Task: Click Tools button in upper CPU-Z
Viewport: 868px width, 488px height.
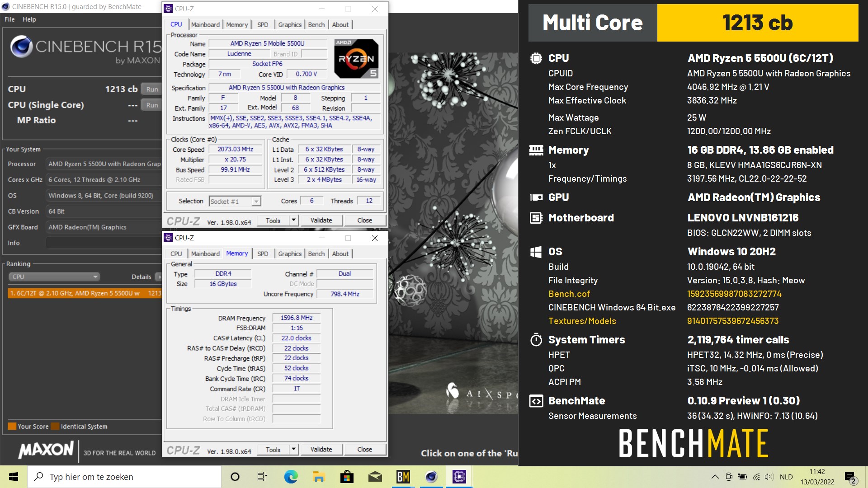Action: 273,221
